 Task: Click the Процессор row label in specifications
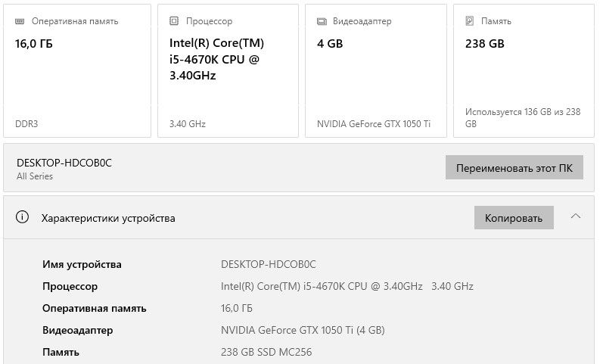[x=70, y=286]
